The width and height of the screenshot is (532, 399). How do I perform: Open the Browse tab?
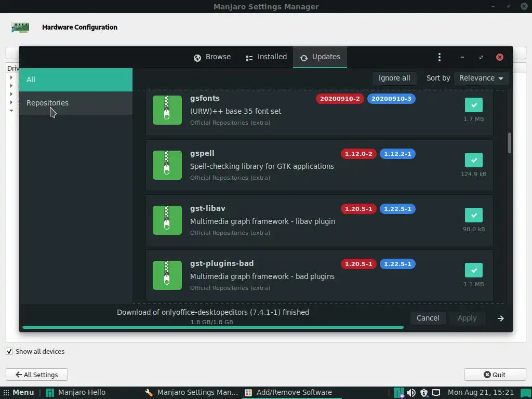pyautogui.click(x=212, y=57)
